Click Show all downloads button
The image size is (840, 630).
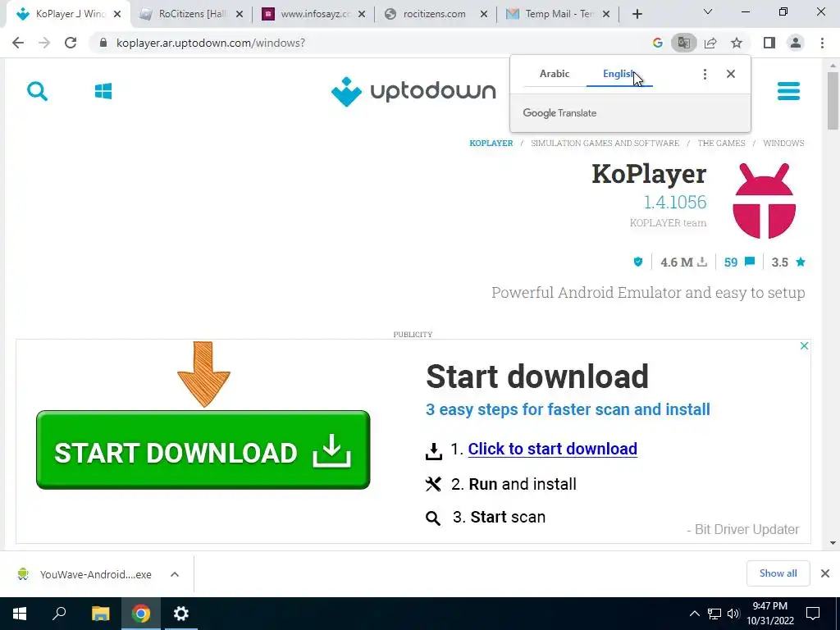pyautogui.click(x=778, y=573)
